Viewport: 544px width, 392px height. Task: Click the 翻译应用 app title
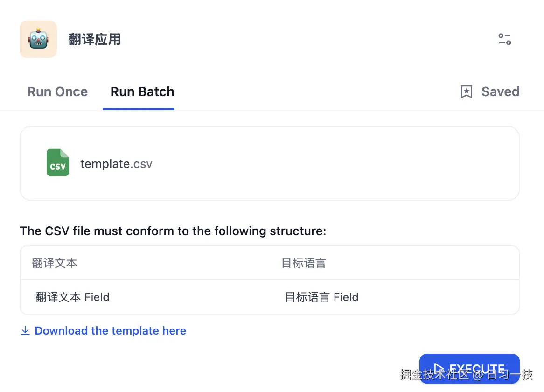[x=94, y=39]
